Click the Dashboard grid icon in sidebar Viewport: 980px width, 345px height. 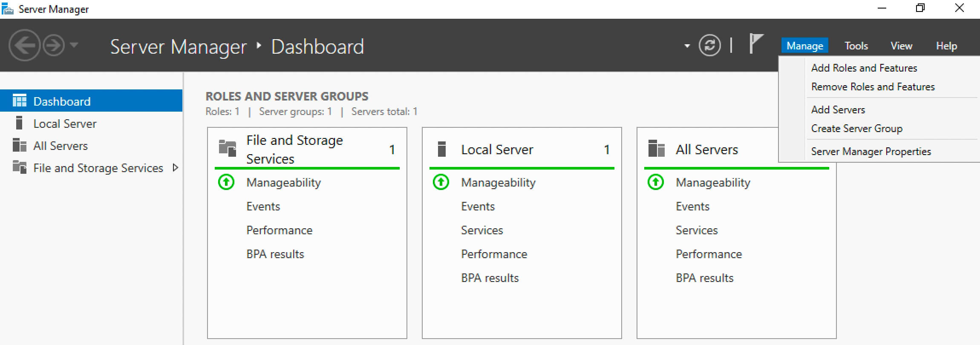tap(19, 101)
